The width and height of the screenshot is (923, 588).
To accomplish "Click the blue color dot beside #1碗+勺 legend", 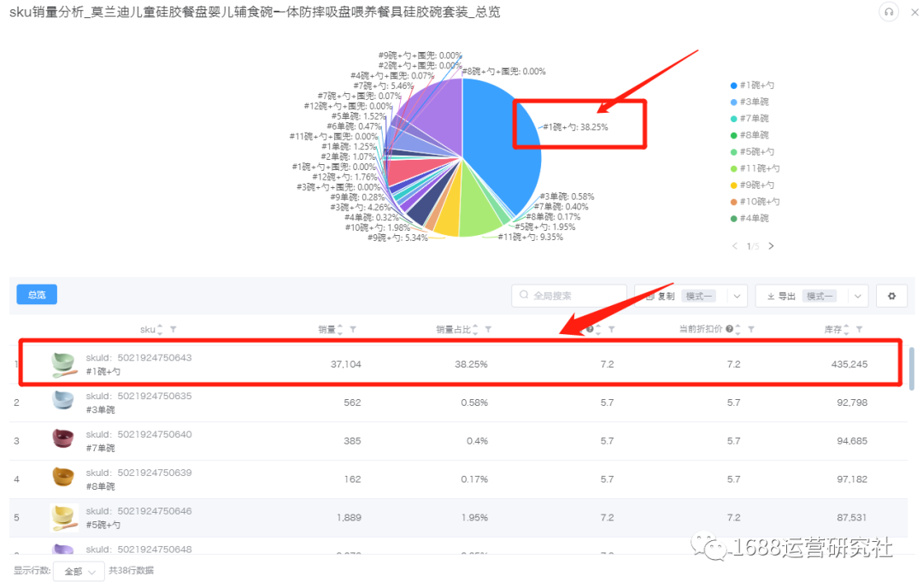I will (733, 85).
